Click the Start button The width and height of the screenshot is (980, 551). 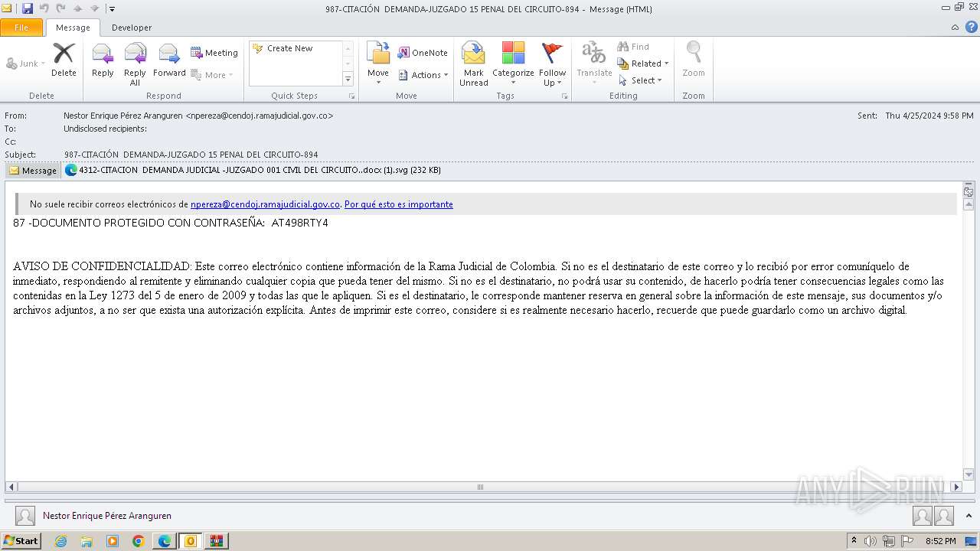pos(21,541)
